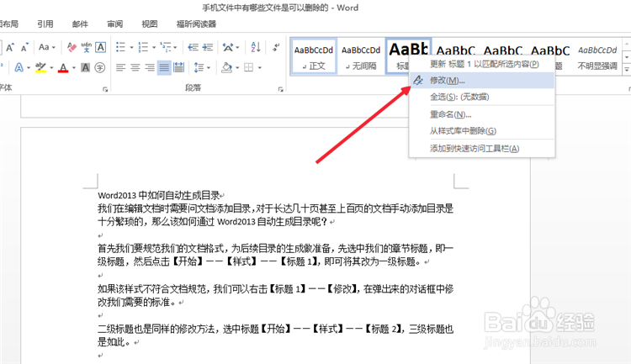Click Decrease Indent icon
This screenshot has width=631, height=364.
click(194, 47)
